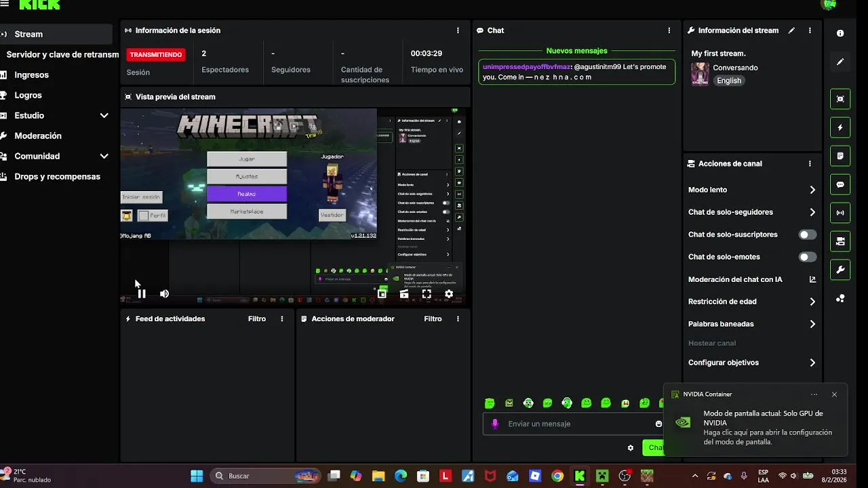Open the hamburger menu top-left
The width and height of the screenshot is (868, 488).
tap(5, 4)
